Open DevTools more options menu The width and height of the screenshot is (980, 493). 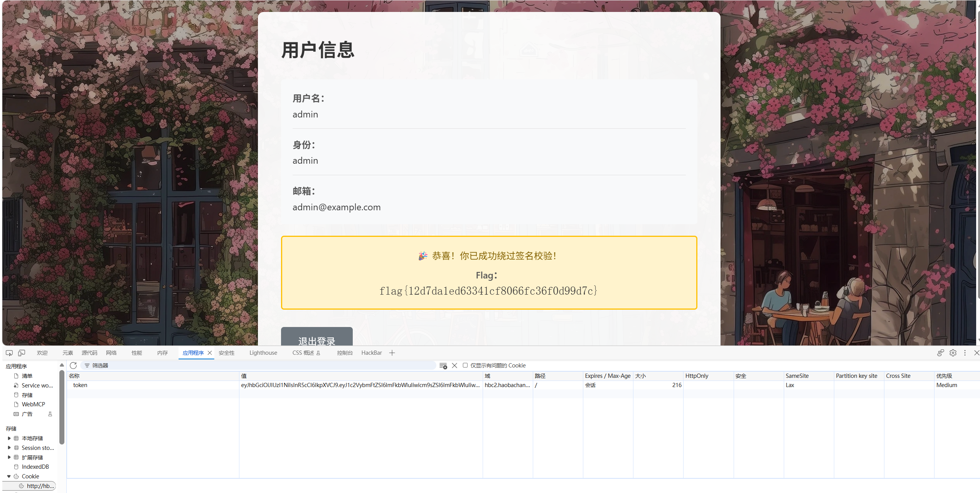(965, 353)
